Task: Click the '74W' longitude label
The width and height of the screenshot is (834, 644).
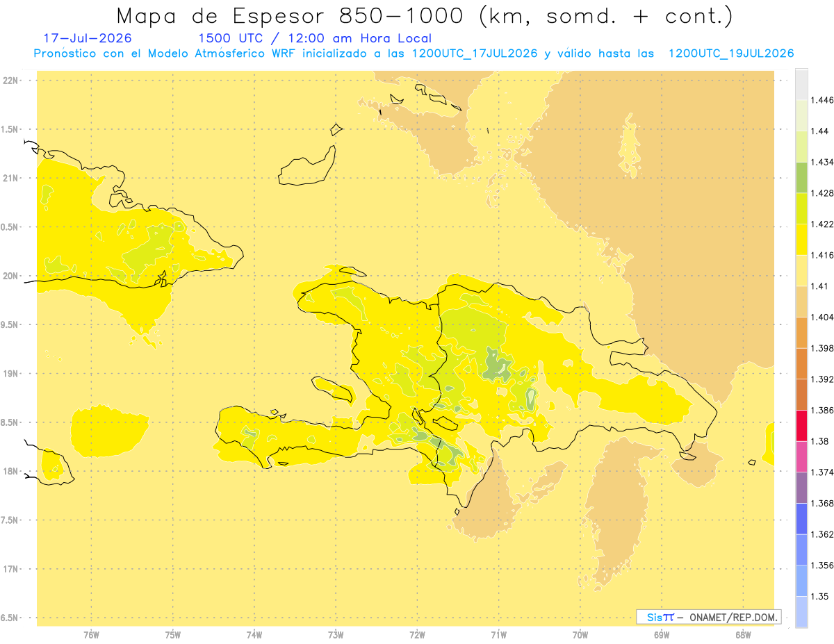Action: tap(254, 635)
